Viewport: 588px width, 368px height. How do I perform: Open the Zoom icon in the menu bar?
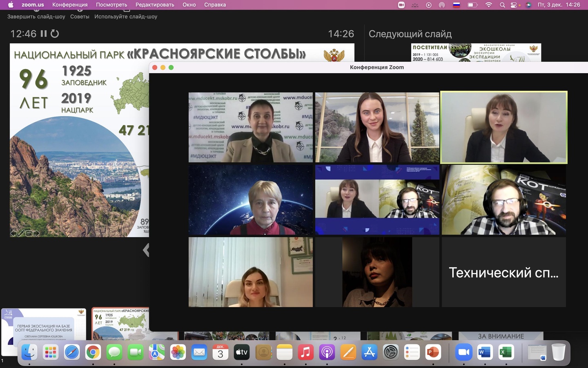click(401, 5)
